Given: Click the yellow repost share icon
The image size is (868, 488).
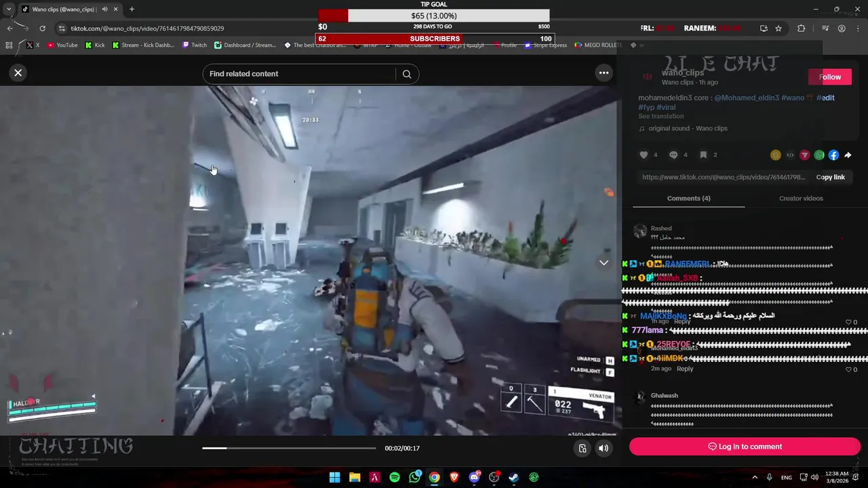Looking at the screenshot, I should (x=776, y=155).
